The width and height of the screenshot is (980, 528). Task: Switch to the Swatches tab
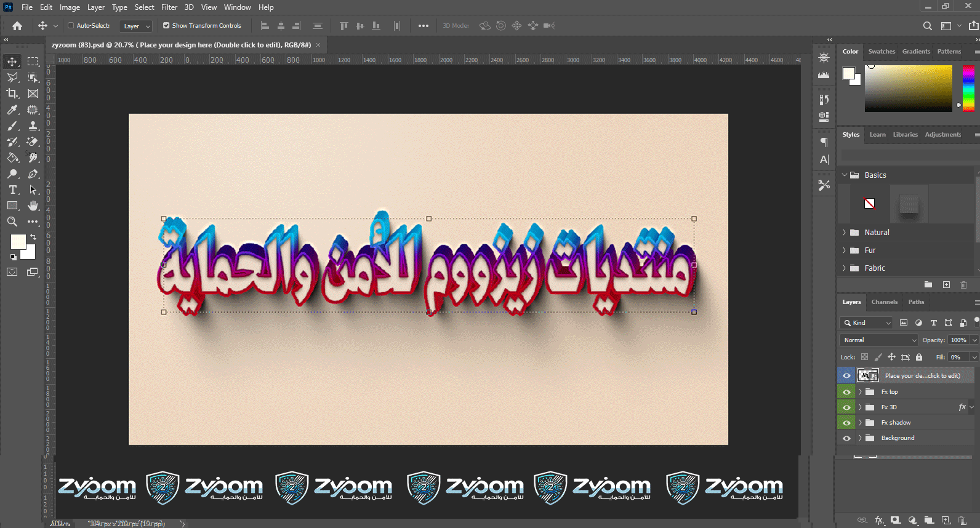click(x=882, y=52)
